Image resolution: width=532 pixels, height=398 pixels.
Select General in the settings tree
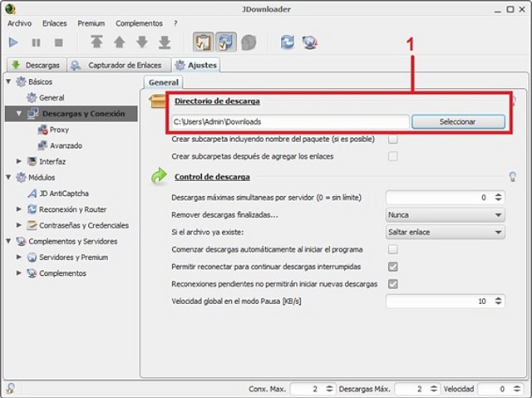click(x=46, y=98)
